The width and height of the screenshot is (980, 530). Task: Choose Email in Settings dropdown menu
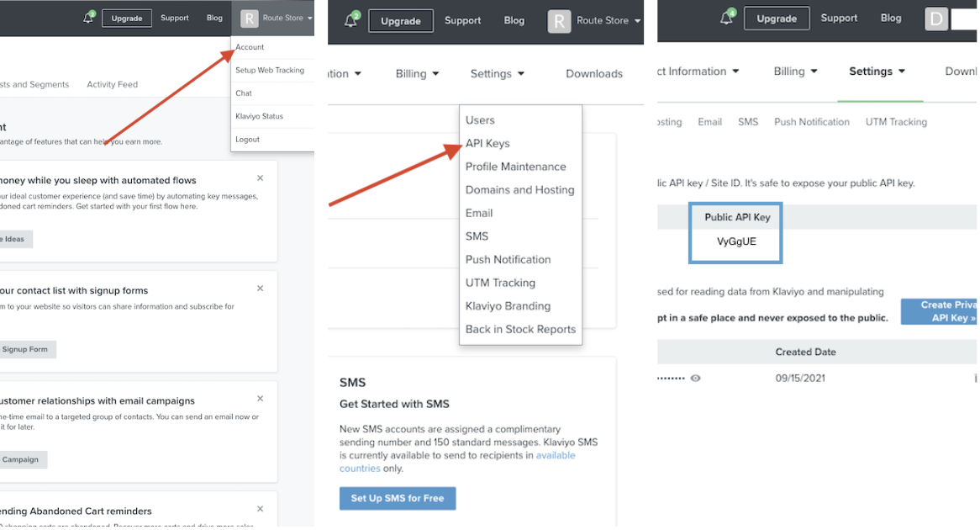tap(479, 213)
